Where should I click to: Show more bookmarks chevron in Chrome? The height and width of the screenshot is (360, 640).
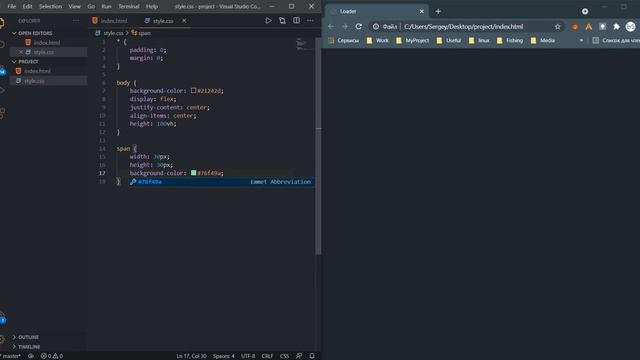point(581,40)
